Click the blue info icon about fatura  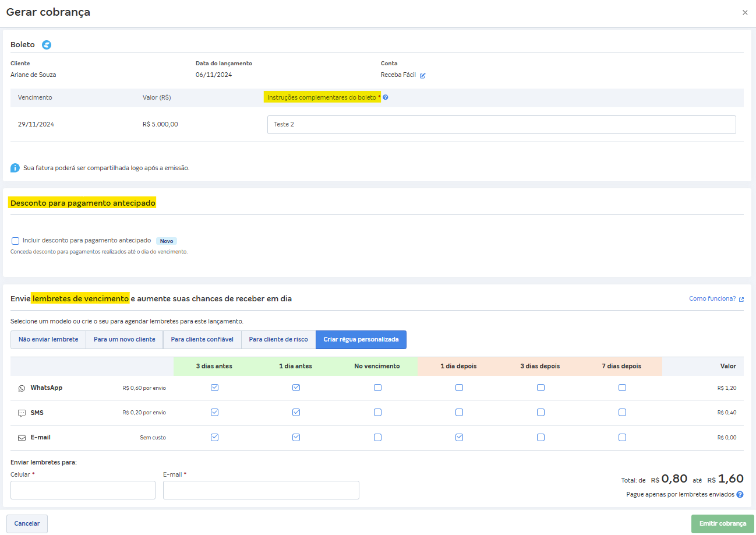15,168
